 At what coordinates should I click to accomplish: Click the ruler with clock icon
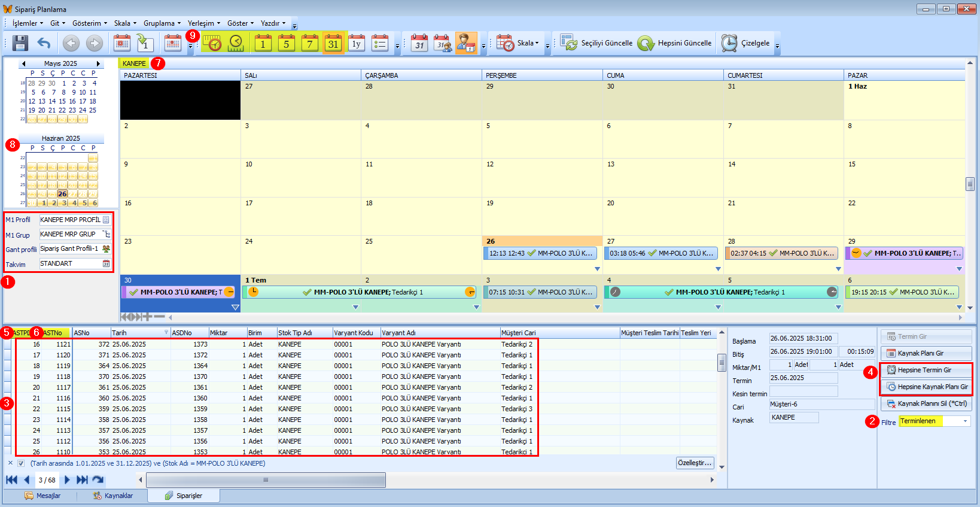pos(212,43)
